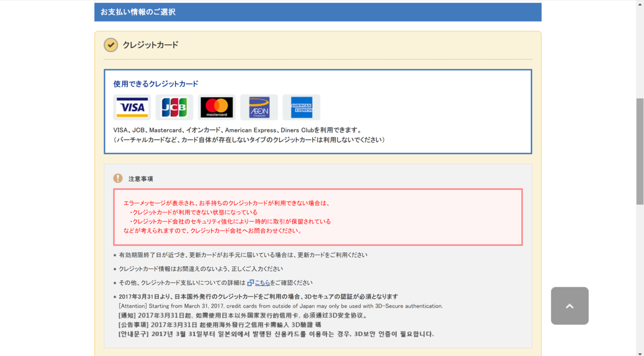Click the JCB card logo

[174, 107]
